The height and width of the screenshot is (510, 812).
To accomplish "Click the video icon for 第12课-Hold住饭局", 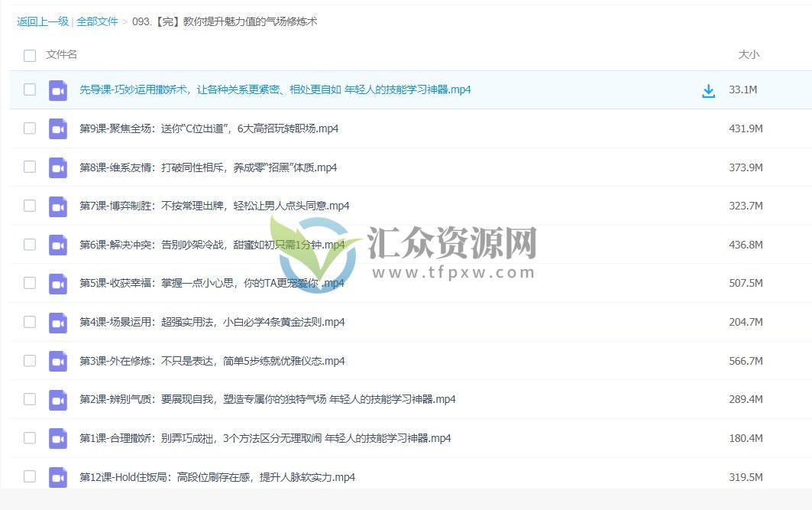I will pyautogui.click(x=58, y=476).
